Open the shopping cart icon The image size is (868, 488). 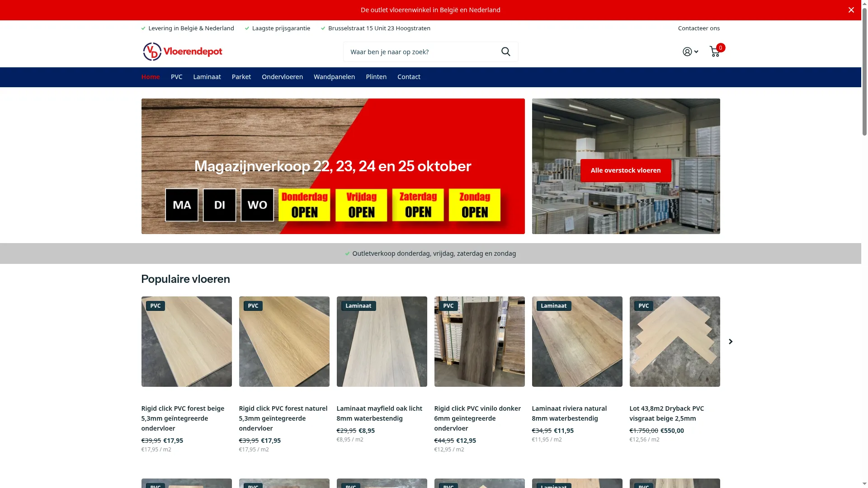click(715, 52)
